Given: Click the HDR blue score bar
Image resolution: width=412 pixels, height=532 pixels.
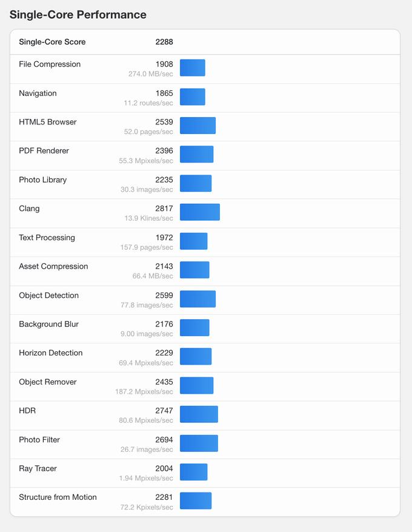Looking at the screenshot, I should [199, 414].
